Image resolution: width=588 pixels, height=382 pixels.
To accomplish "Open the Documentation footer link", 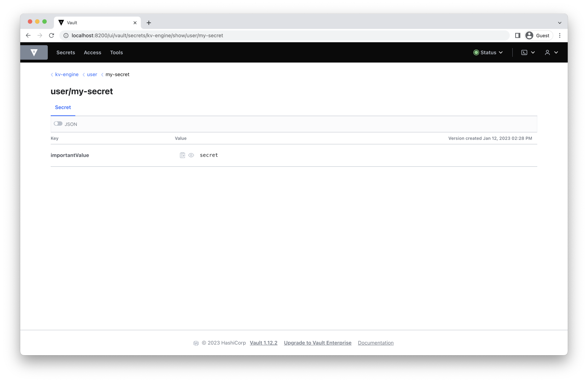I will 376,343.
